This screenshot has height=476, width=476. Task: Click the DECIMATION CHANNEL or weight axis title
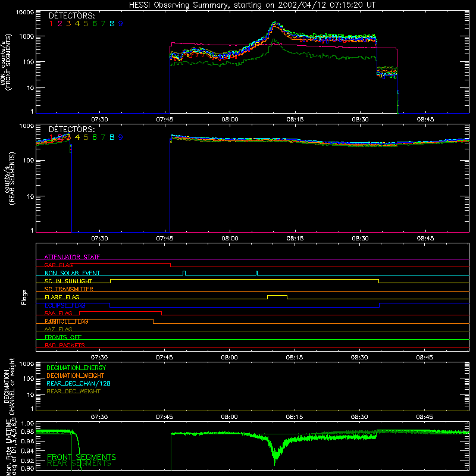(9, 386)
